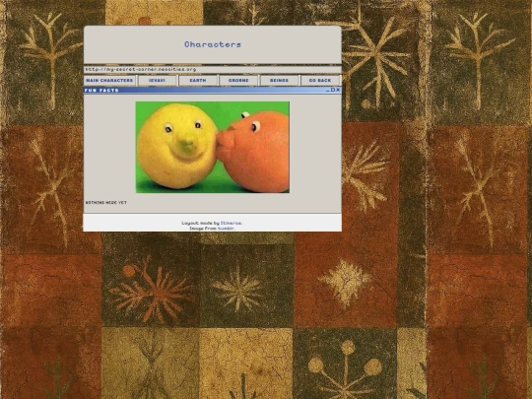Click the my-secret-corner.neocities.org address bar
The height and width of the screenshot is (399, 532).
point(213,70)
